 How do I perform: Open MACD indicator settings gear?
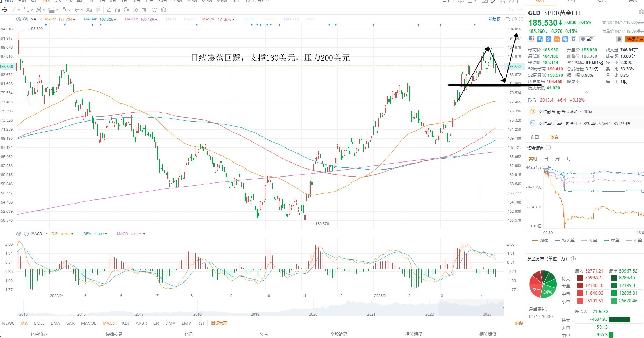click(19, 234)
